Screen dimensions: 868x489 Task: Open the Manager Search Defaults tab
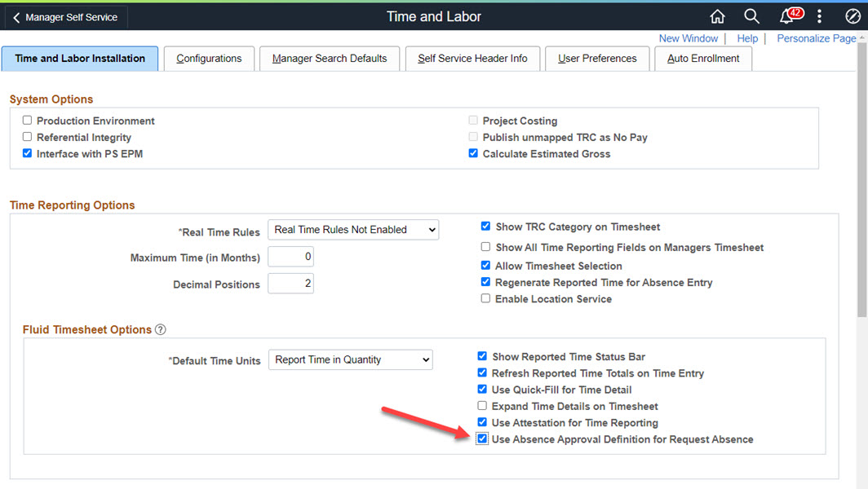click(x=330, y=59)
